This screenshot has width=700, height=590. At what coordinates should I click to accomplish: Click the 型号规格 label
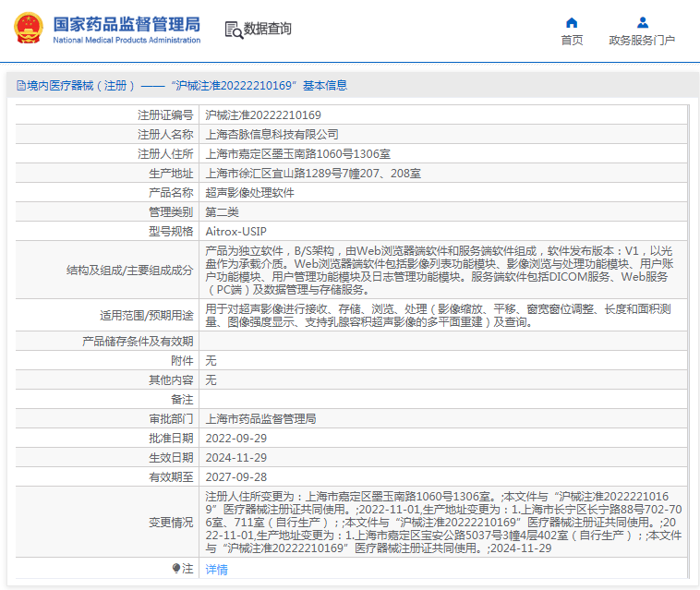(171, 232)
